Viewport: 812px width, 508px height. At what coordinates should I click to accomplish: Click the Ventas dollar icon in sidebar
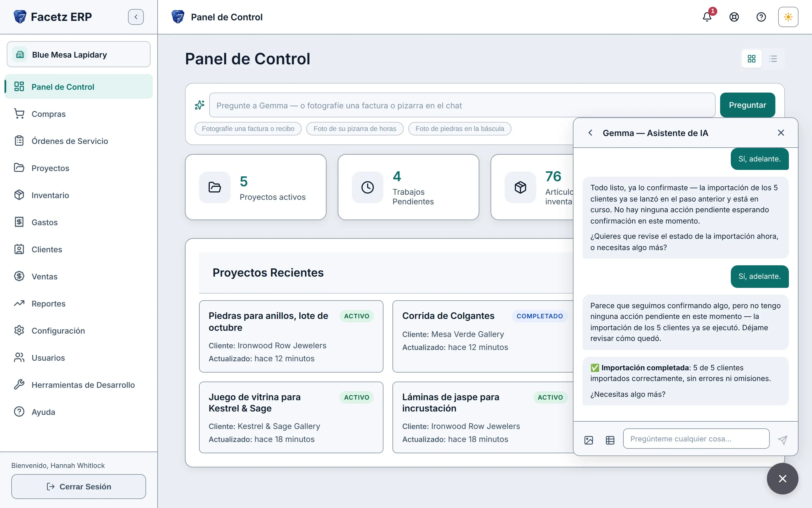(x=19, y=276)
